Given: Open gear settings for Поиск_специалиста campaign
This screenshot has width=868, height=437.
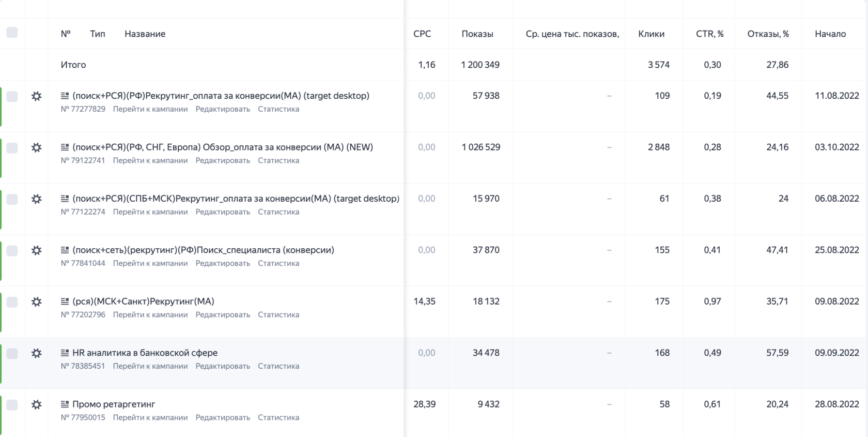Looking at the screenshot, I should (36, 250).
